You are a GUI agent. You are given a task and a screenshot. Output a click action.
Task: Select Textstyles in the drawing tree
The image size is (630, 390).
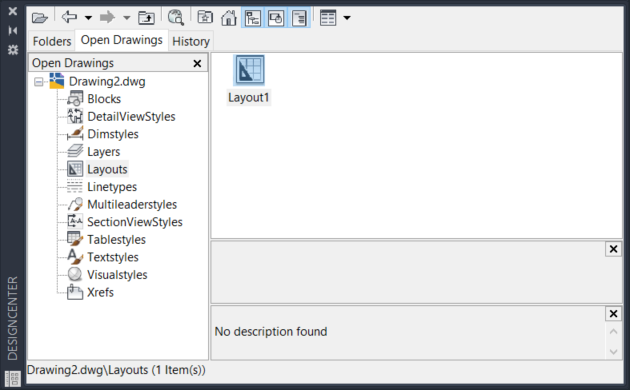(x=113, y=257)
